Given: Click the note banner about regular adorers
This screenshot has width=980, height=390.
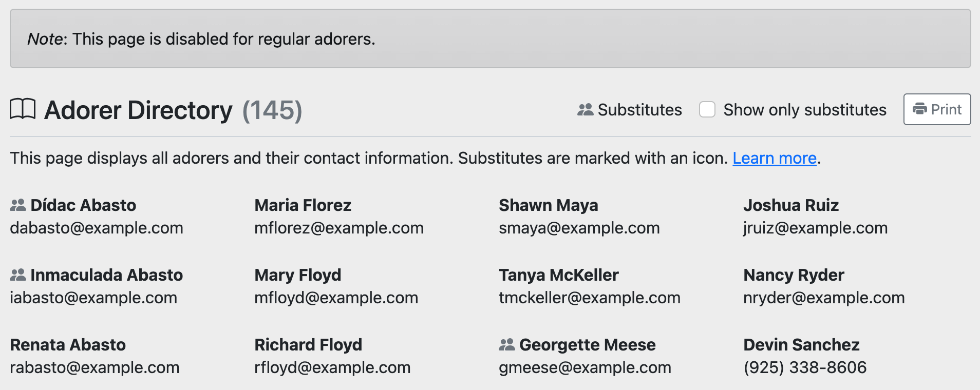Looking at the screenshot, I should pos(490,39).
